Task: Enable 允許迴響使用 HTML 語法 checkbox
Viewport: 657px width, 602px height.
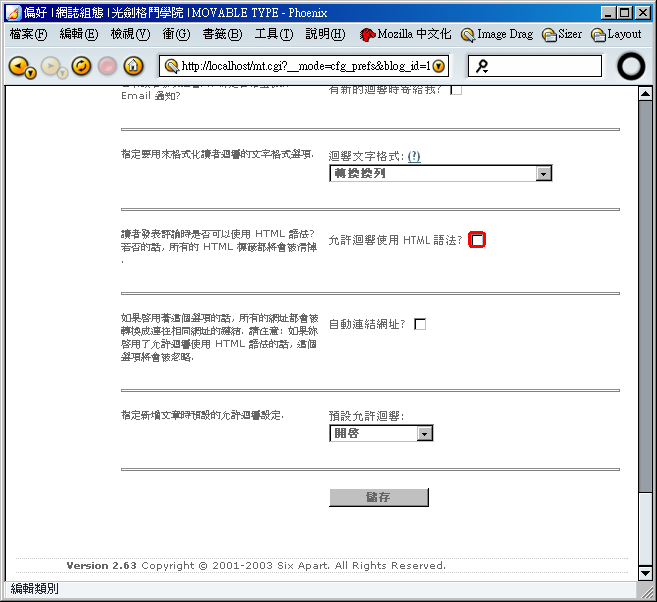Action: (x=477, y=240)
